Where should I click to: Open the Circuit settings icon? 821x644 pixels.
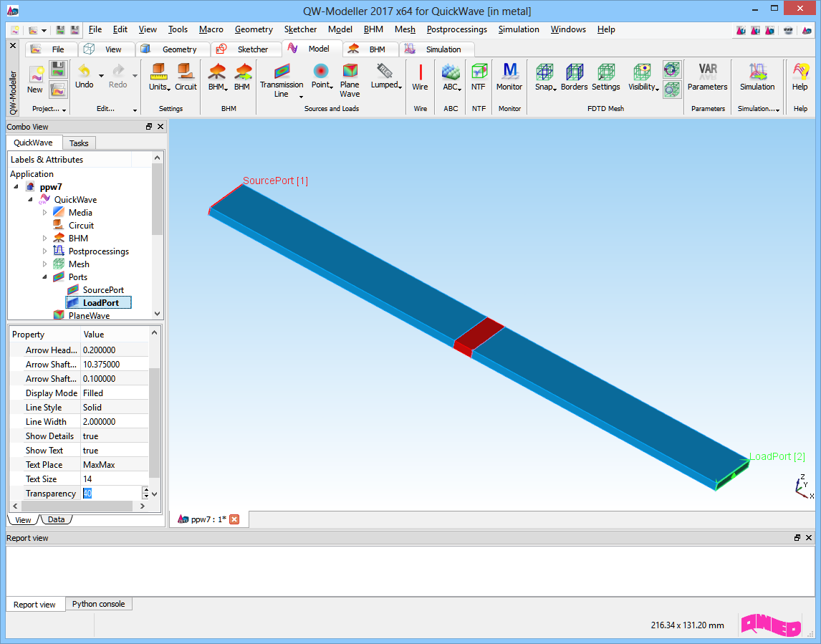click(x=186, y=71)
